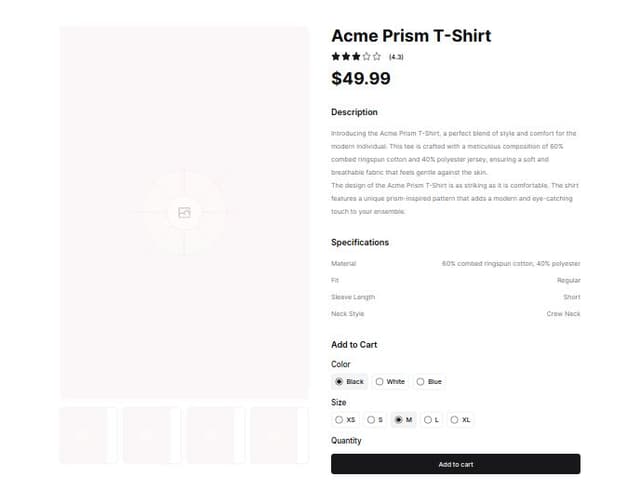
Task: Select size XL
Action: click(455, 420)
